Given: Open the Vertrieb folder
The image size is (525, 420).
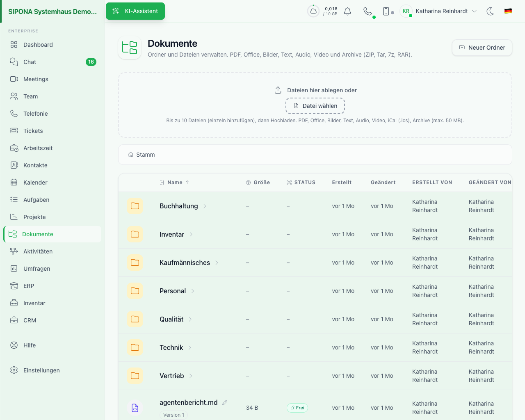Looking at the screenshot, I should [171, 376].
